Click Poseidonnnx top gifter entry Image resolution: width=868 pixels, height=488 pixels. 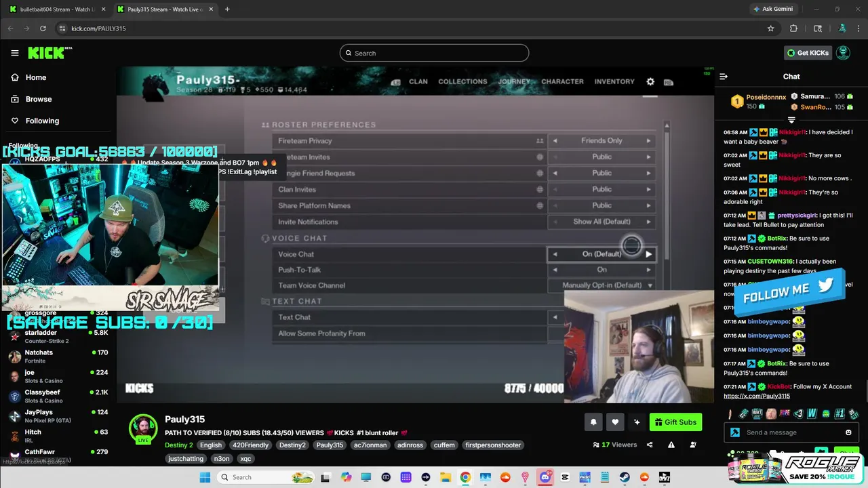click(757, 102)
